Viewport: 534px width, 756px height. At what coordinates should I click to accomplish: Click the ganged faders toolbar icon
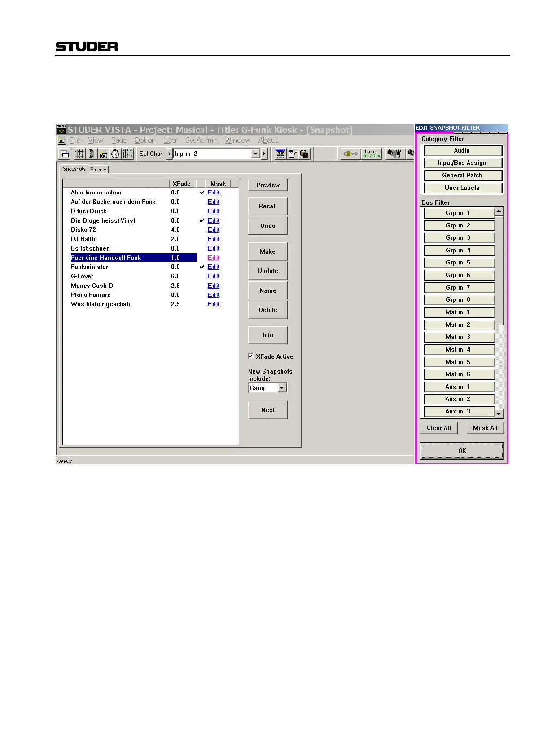click(x=395, y=154)
